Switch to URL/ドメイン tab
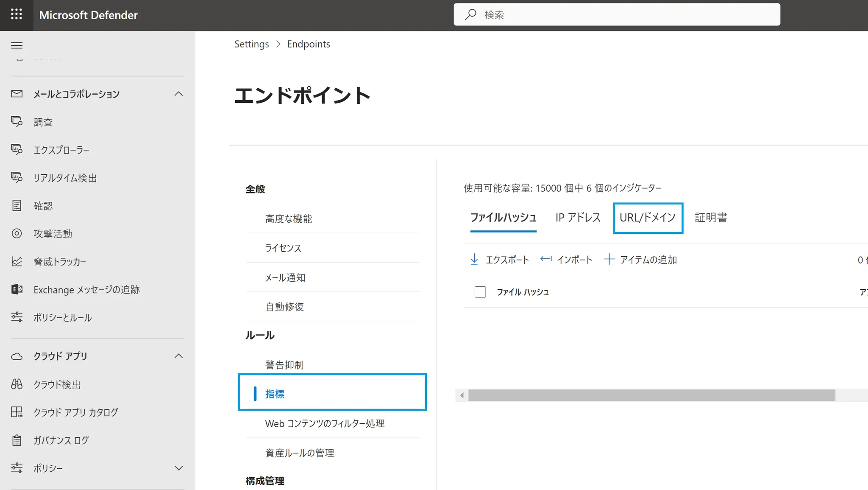The image size is (868, 490). click(648, 218)
